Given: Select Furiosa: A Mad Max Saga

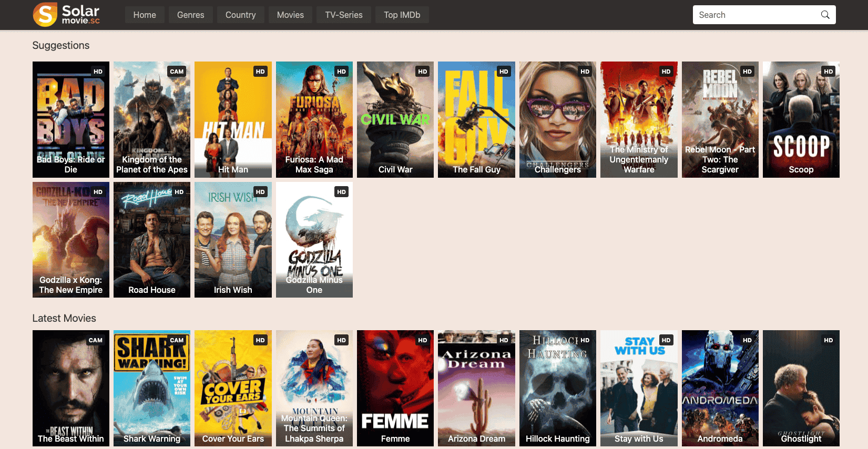Looking at the screenshot, I should click(314, 119).
